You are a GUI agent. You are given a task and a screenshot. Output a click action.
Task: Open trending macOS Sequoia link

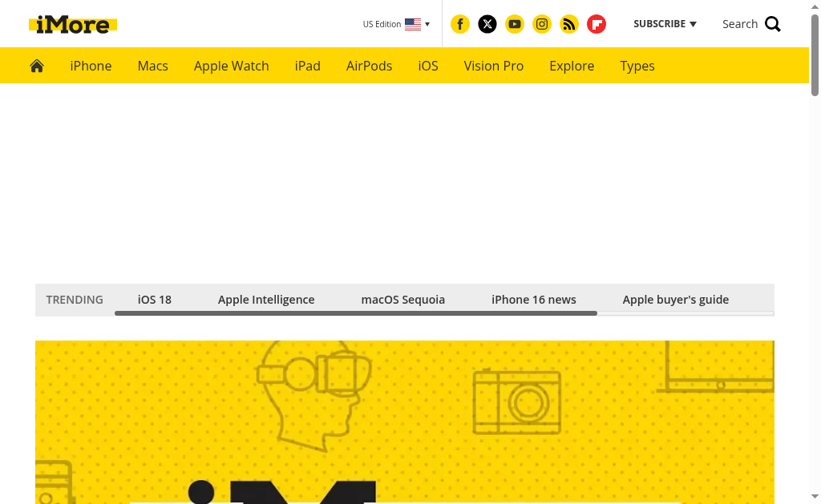pyautogui.click(x=402, y=300)
